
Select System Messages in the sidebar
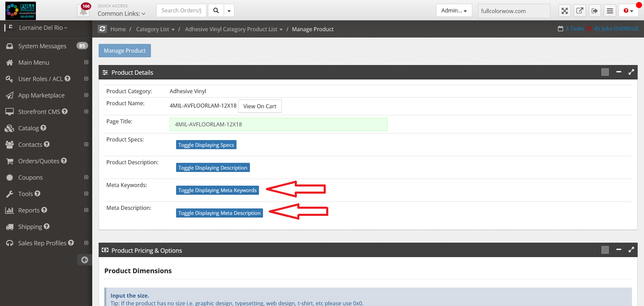point(42,46)
